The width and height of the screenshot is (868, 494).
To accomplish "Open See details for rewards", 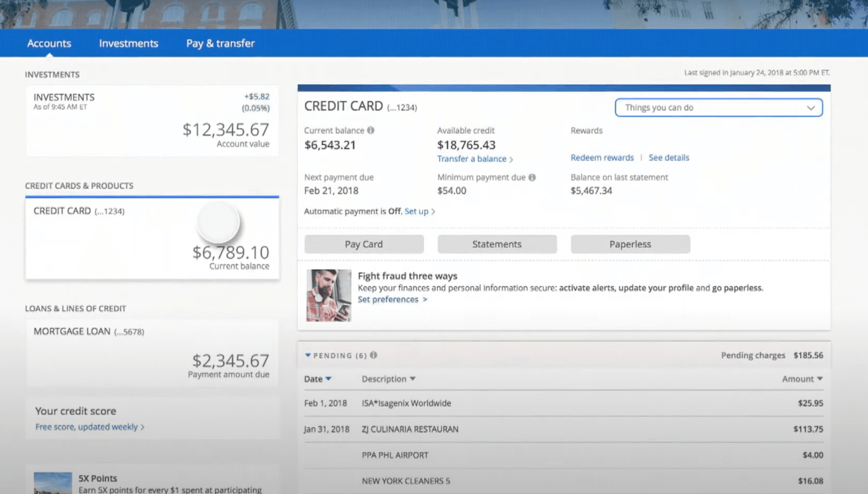I will (669, 157).
